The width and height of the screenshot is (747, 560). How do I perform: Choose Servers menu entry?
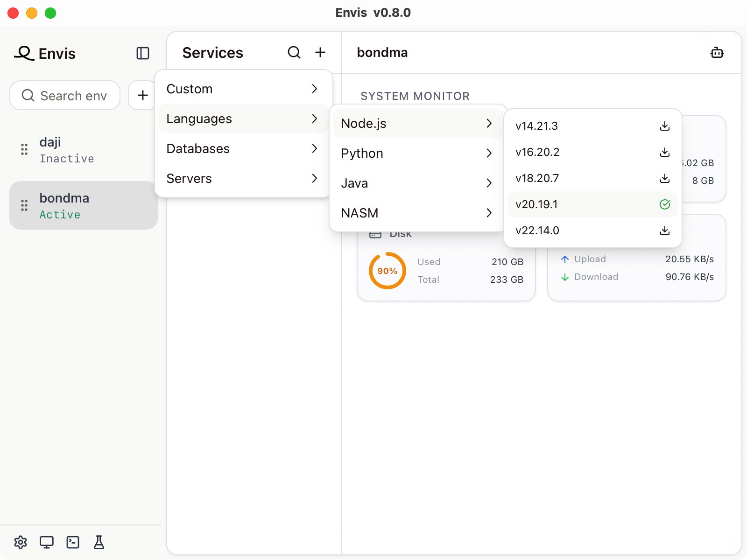pyautogui.click(x=243, y=178)
